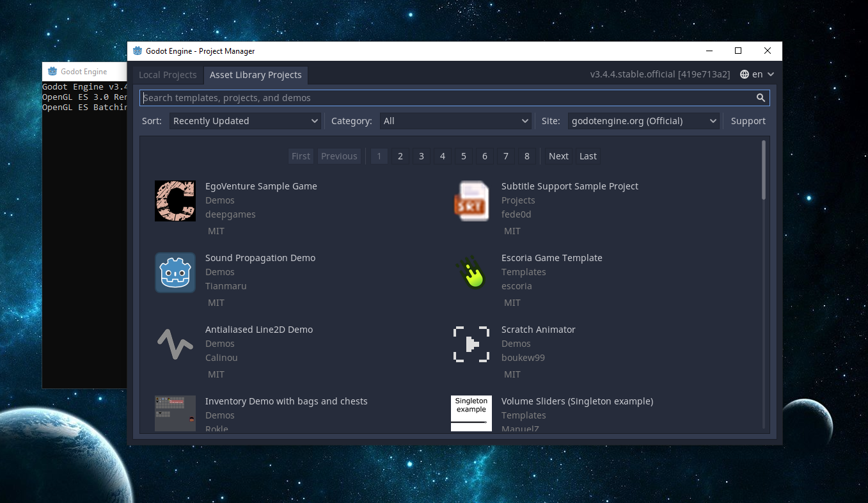Open results page 8
Image resolution: width=868 pixels, height=503 pixels.
click(x=526, y=156)
